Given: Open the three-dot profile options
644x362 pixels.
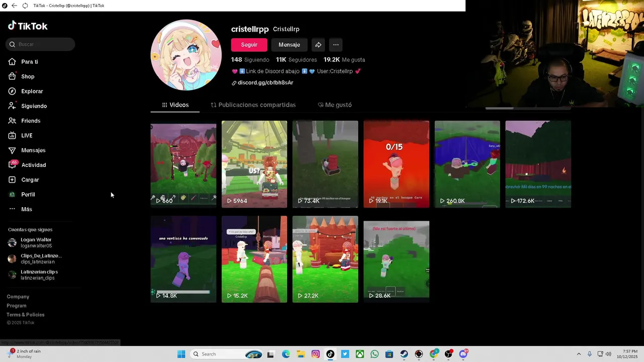Looking at the screenshot, I should coord(336,45).
